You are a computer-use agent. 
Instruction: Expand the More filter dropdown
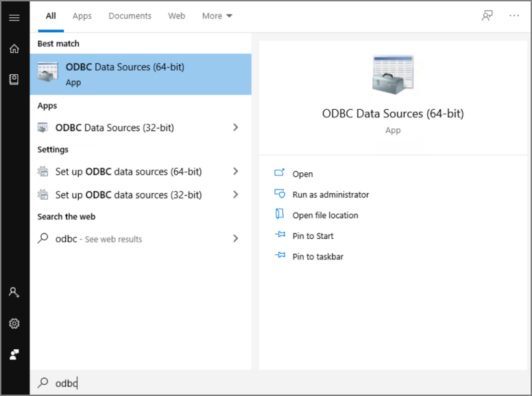click(217, 16)
